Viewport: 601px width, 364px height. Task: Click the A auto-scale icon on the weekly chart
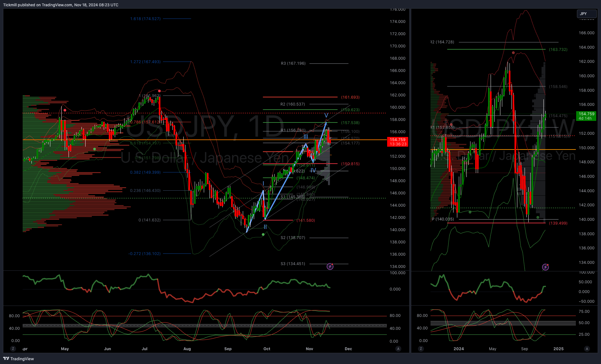(587, 349)
